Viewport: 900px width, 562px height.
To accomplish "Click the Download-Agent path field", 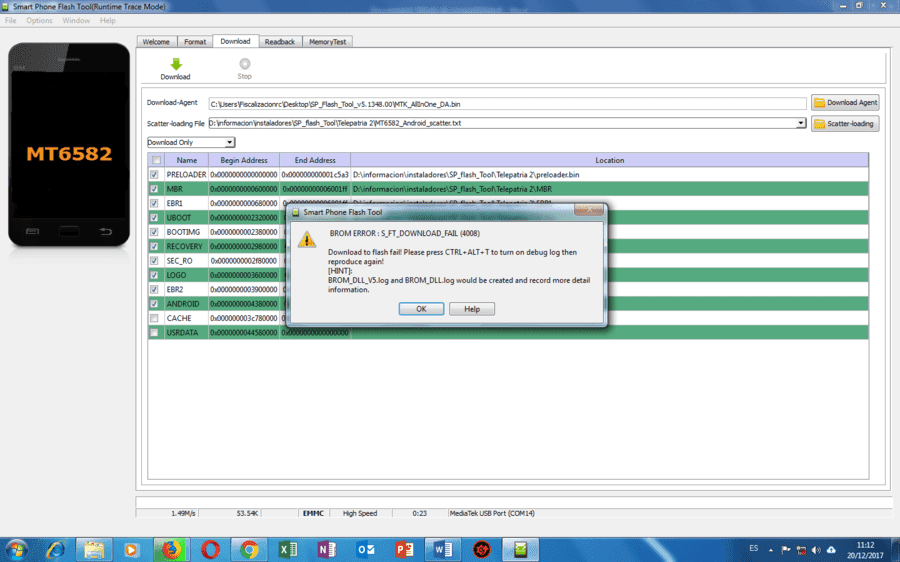I will point(507,104).
